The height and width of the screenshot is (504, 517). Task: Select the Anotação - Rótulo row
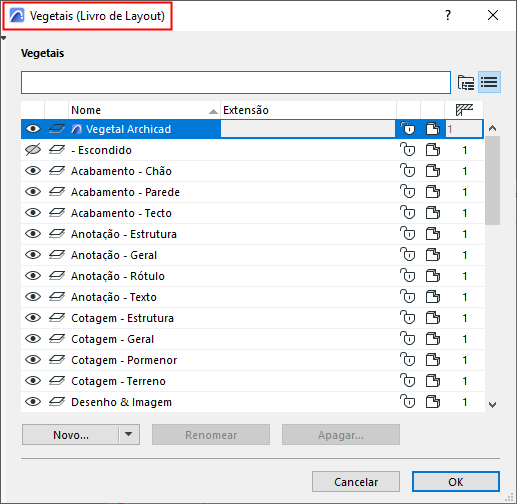pyautogui.click(x=252, y=276)
